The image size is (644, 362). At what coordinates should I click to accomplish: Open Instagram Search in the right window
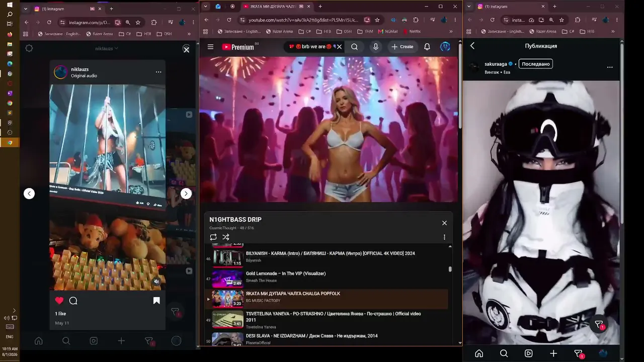tap(504, 353)
